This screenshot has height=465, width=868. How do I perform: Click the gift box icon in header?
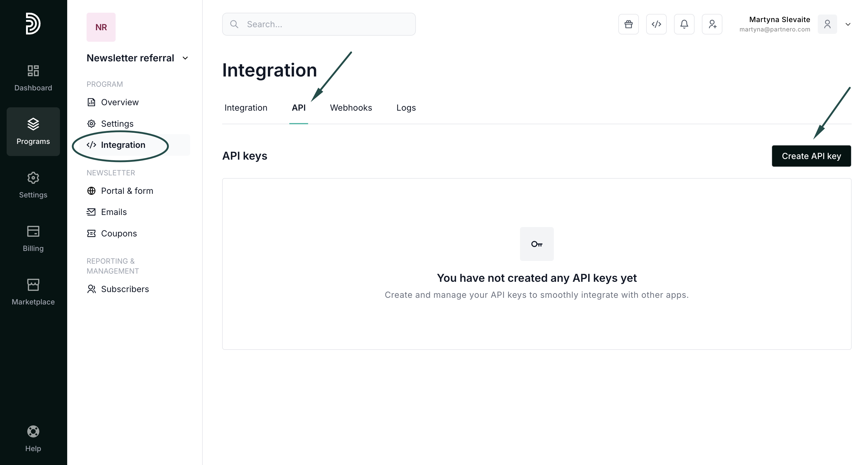(x=628, y=24)
